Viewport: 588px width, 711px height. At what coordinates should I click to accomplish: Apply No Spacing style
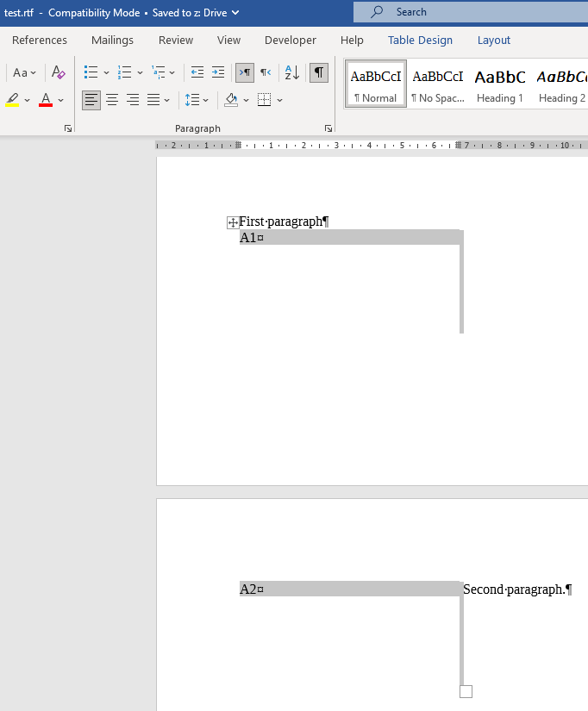438,84
